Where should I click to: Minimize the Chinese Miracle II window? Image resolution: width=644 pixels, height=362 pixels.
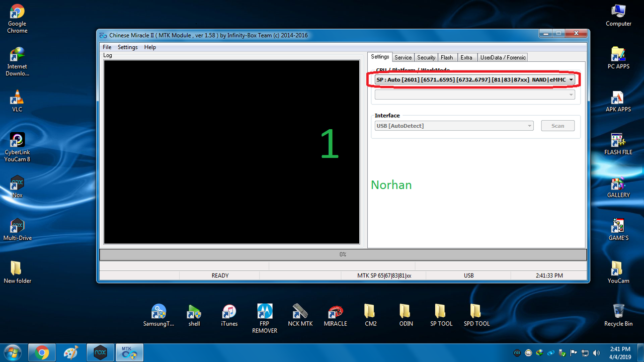(545, 33)
